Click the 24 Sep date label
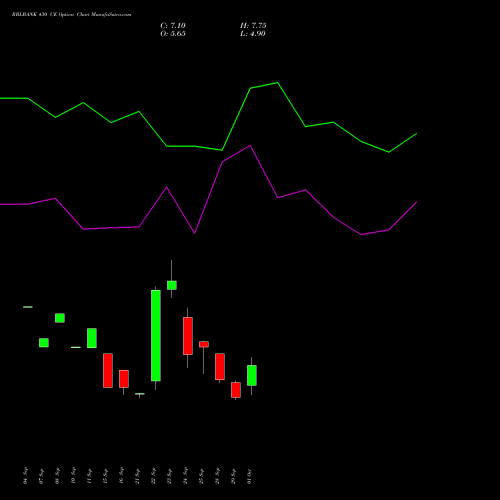 tap(186, 476)
